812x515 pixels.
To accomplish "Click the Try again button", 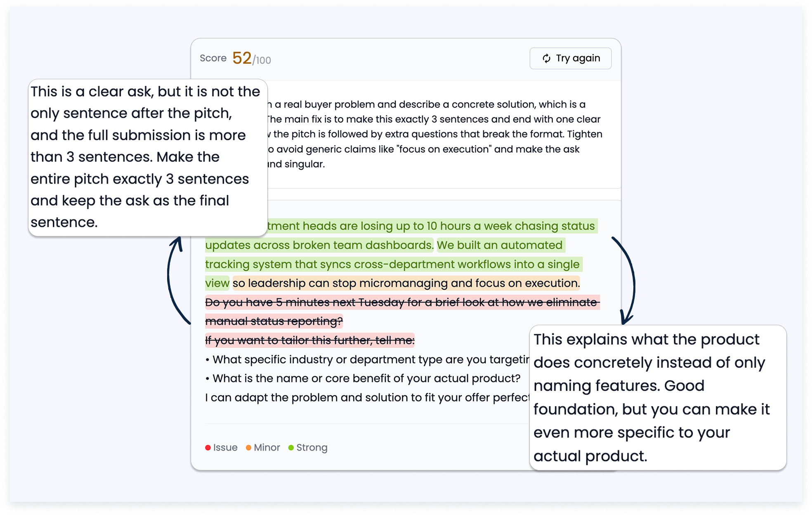I will pyautogui.click(x=570, y=58).
